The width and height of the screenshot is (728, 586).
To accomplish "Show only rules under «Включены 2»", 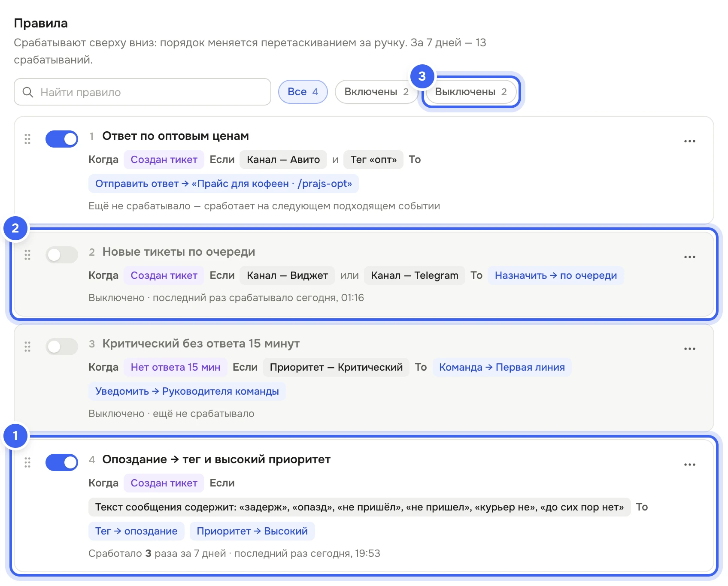I will (376, 92).
